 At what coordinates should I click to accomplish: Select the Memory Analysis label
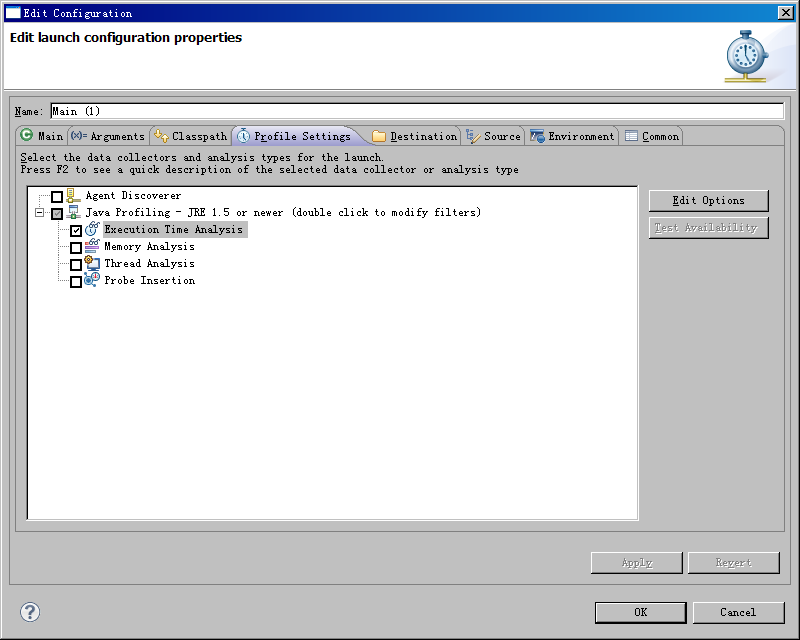click(149, 247)
